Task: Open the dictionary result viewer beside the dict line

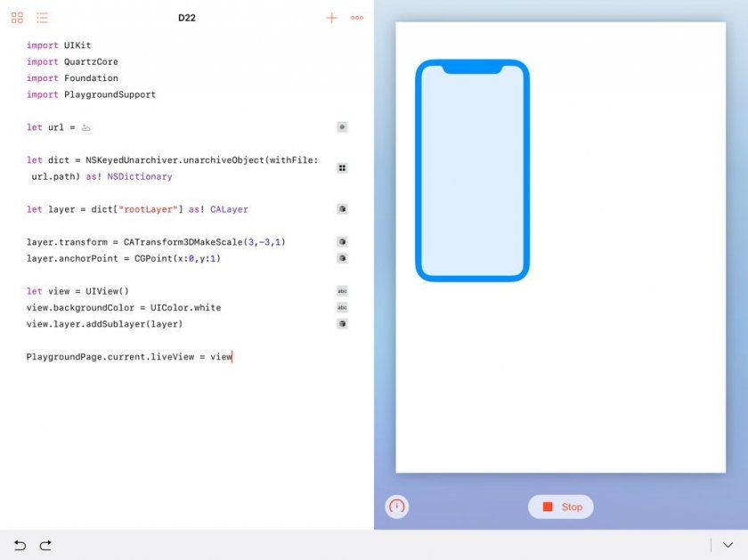Action: (342, 167)
